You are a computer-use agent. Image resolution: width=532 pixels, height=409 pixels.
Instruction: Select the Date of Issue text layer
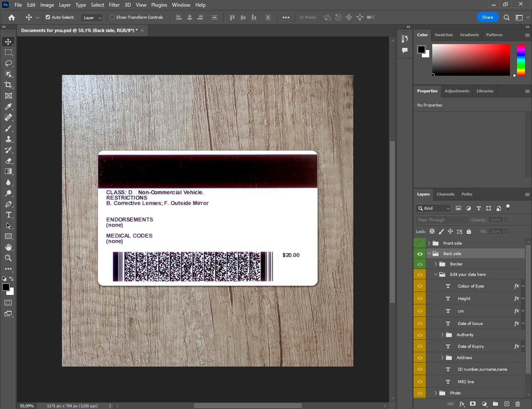[470, 323]
